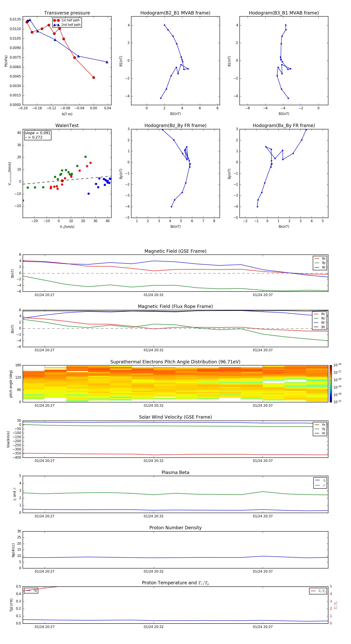This screenshot has width=351, height=644.
Task: Select the Te/Tp legend box in temperature panel
Action: tap(318, 591)
